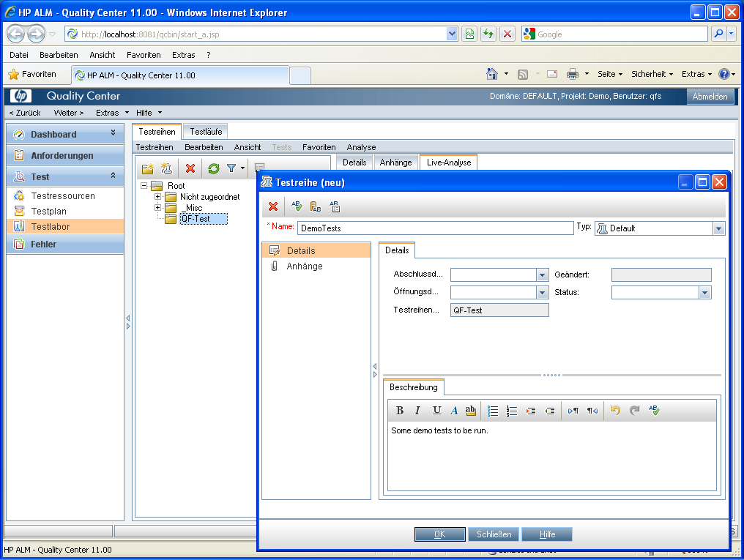Screen dimensions: 744x560
Task: Click the Name input field containing DemoTests
Action: click(x=436, y=228)
